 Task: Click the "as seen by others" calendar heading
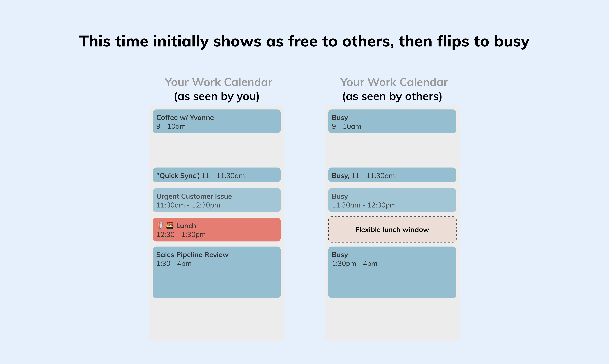[x=392, y=96]
